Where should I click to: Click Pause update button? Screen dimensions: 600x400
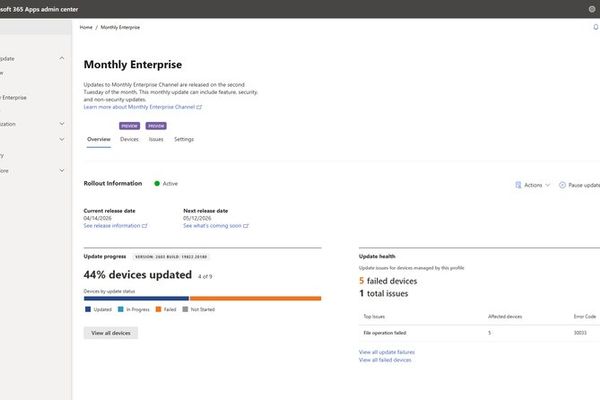point(579,185)
